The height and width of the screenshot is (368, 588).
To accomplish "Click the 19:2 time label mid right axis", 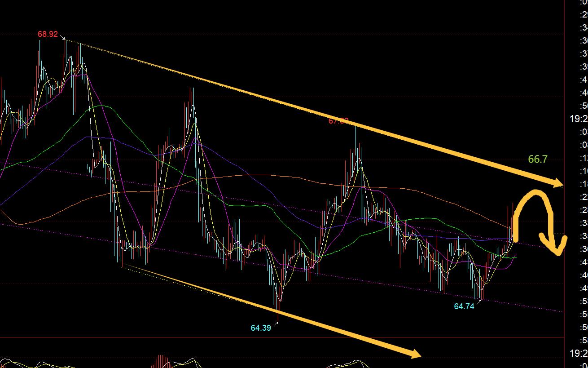I will tap(579, 119).
